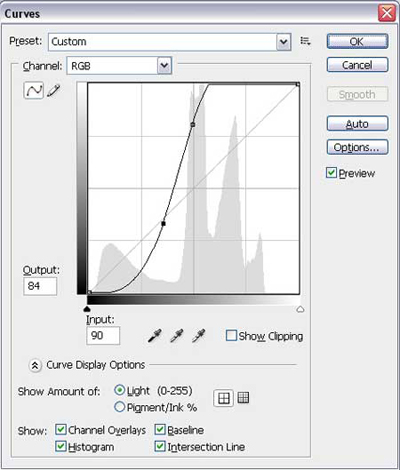
Task: Collapse the Curve Display Options section
Action: 35,365
